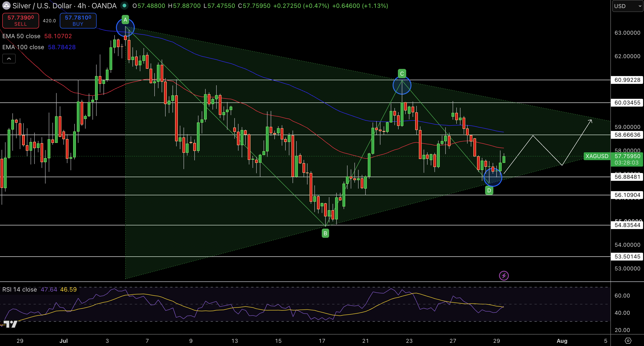Click the Jul date on time axis
Image resolution: width=644 pixels, height=346 pixels.
click(x=63, y=341)
